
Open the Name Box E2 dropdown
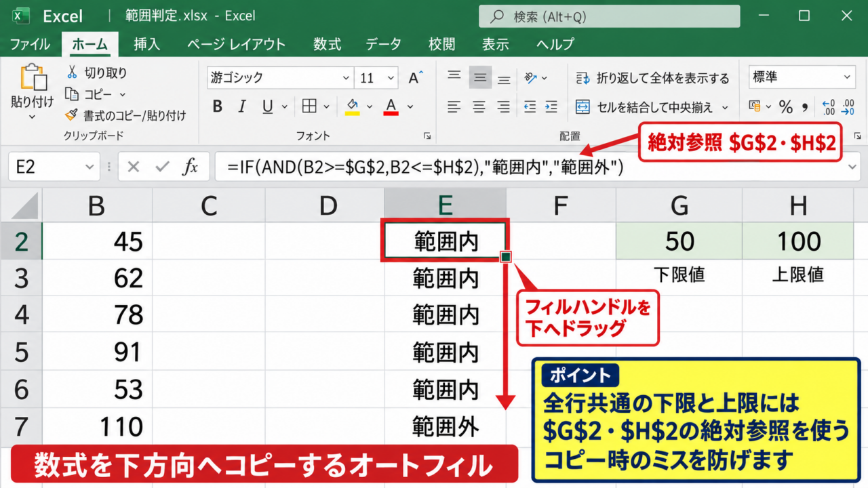(90, 167)
